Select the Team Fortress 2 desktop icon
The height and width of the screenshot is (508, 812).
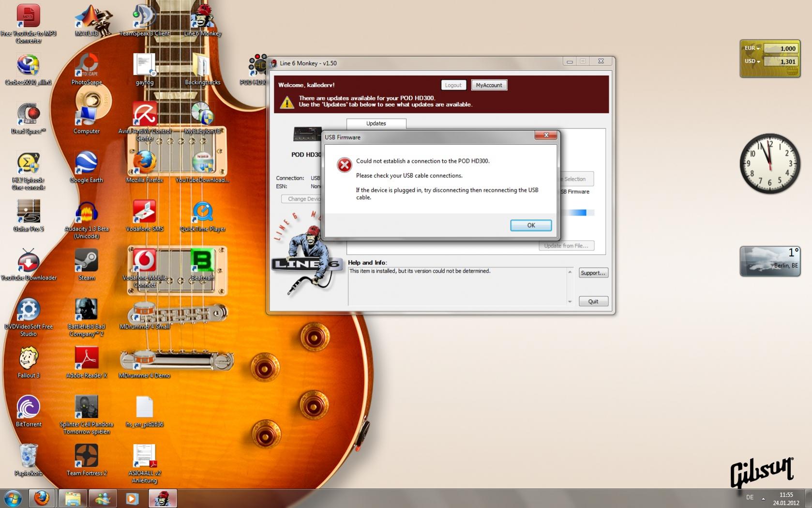point(87,461)
